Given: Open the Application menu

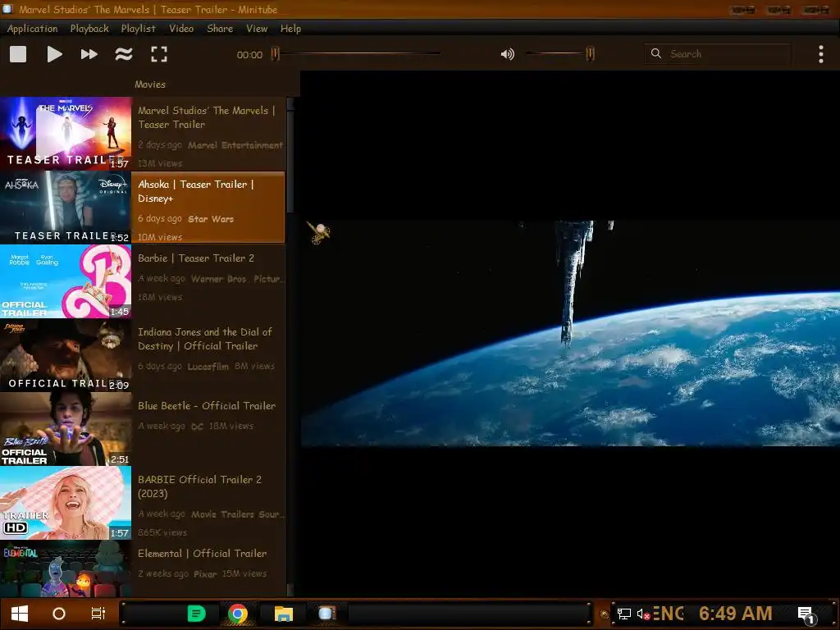Looking at the screenshot, I should pyautogui.click(x=32, y=29).
